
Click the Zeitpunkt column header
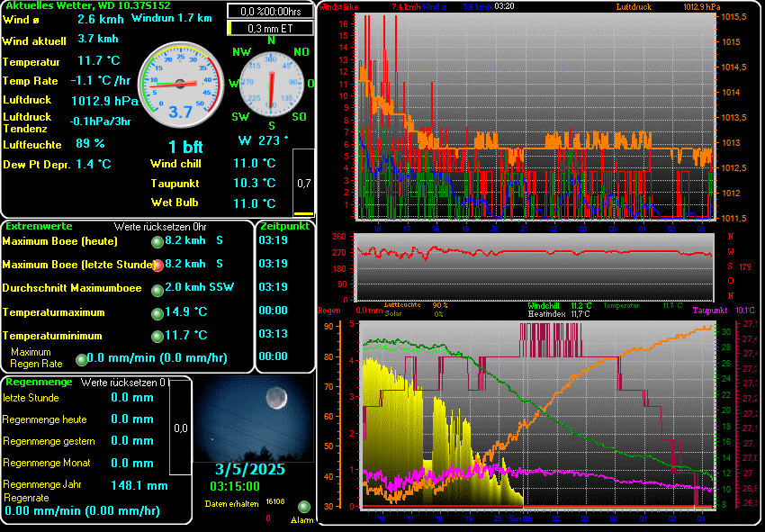pyautogui.click(x=285, y=226)
